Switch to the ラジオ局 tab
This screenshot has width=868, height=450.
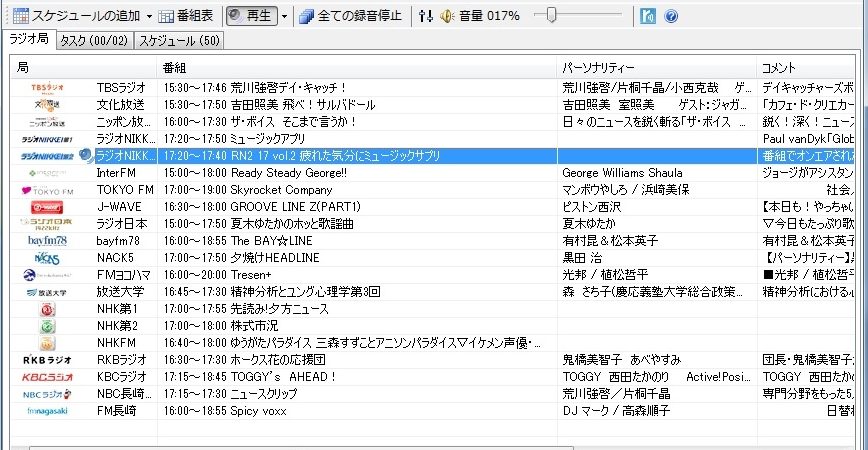pos(29,39)
